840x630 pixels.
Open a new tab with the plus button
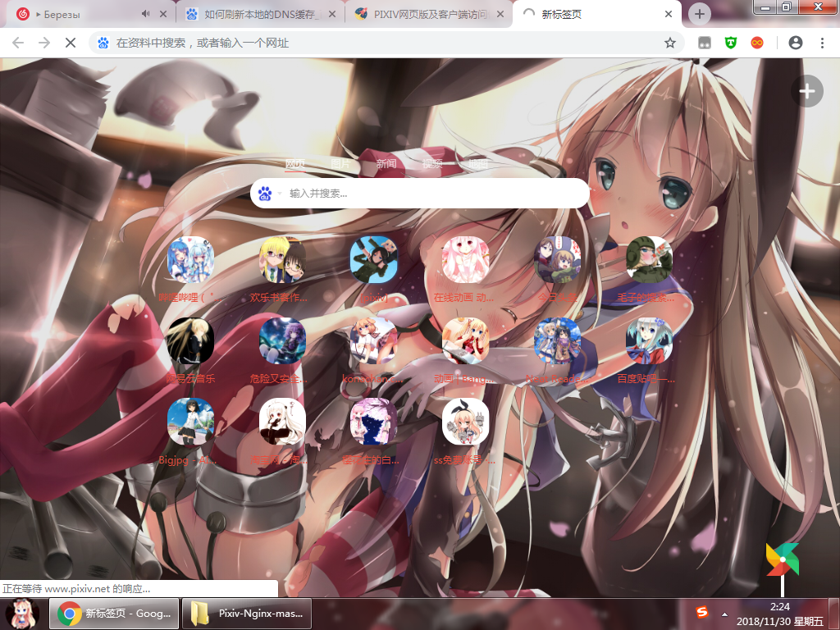699,14
